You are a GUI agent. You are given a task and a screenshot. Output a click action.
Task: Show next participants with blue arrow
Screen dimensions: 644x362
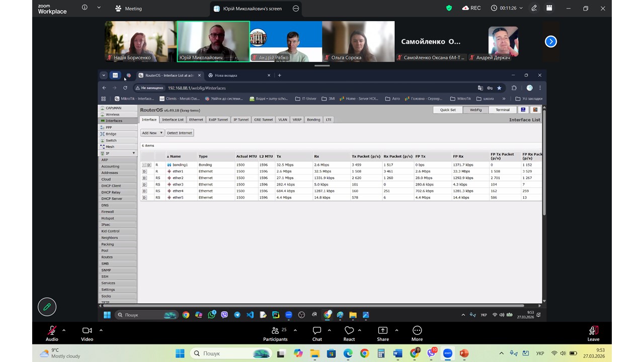pos(551,42)
